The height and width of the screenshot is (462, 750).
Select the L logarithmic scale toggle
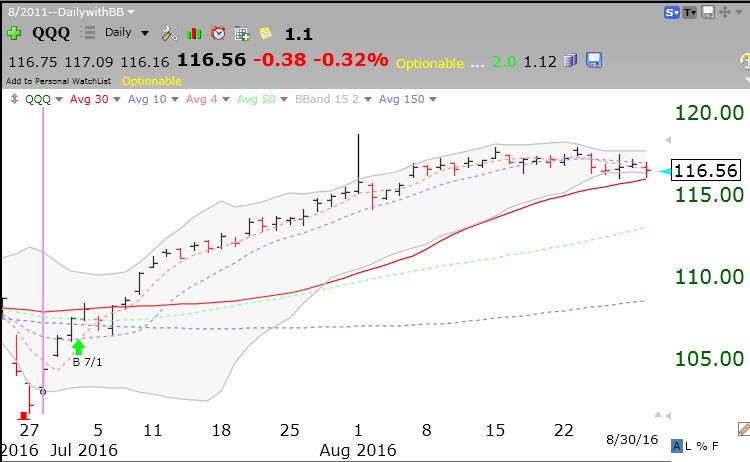coord(688,446)
